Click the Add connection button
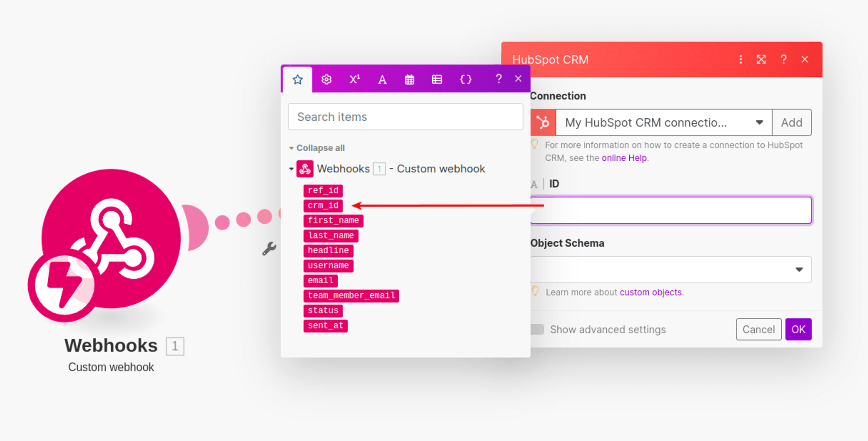The width and height of the screenshot is (868, 441). click(791, 123)
